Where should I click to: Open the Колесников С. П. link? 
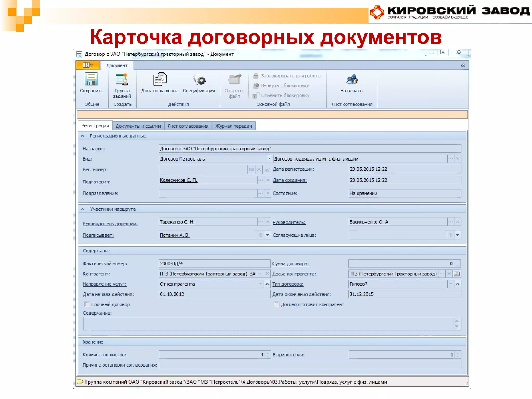pyautogui.click(x=178, y=180)
